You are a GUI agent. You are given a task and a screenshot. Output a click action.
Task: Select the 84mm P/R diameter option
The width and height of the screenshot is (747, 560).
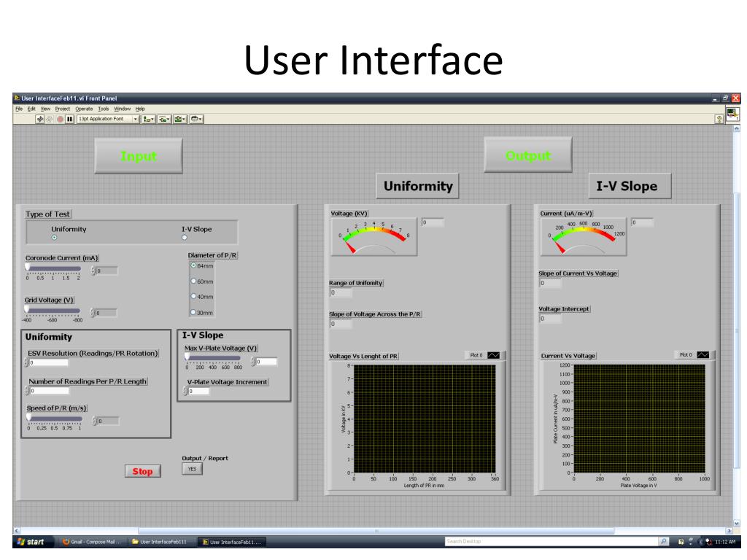coord(193,265)
